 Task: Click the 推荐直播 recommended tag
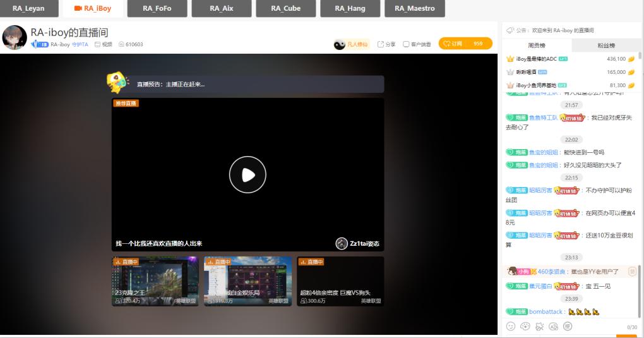[126, 103]
